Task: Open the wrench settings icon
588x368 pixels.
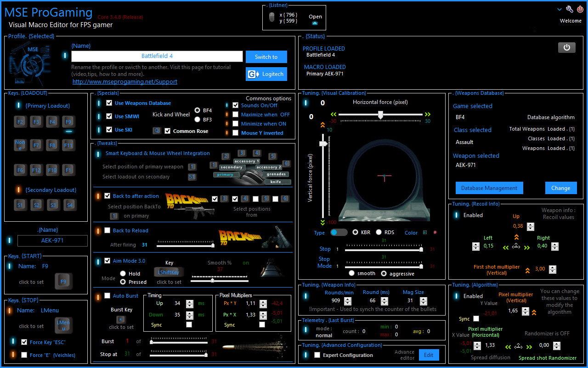Action: coord(570,9)
